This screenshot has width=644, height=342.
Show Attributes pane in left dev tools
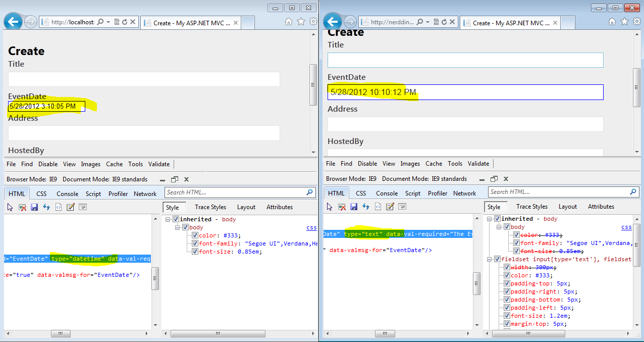click(x=280, y=207)
